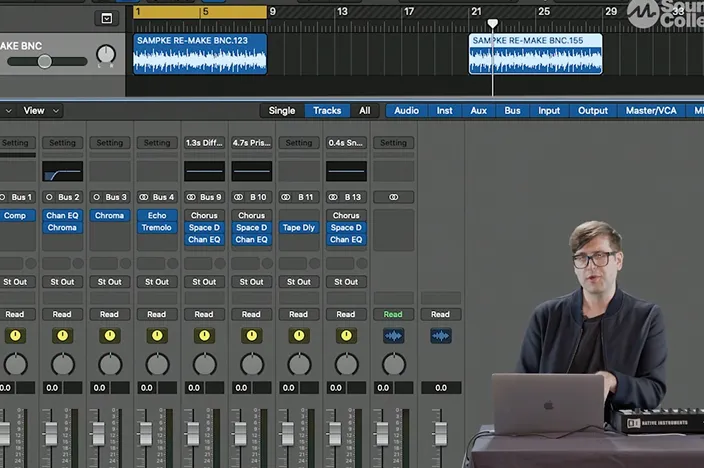
Task: Click the Echo plugin slot on Bus 4
Action: tap(157, 215)
